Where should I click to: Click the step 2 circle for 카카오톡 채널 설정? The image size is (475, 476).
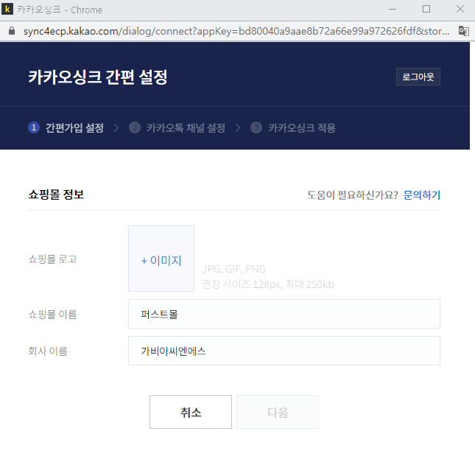click(x=135, y=127)
